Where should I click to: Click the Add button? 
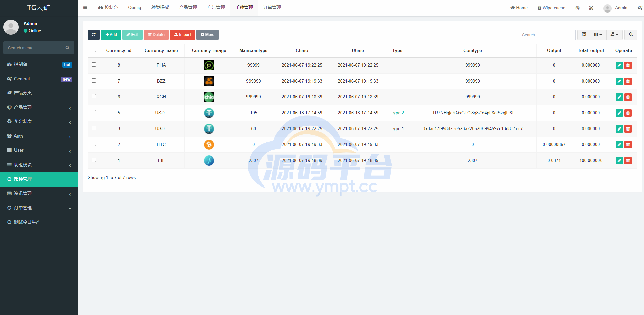point(111,35)
